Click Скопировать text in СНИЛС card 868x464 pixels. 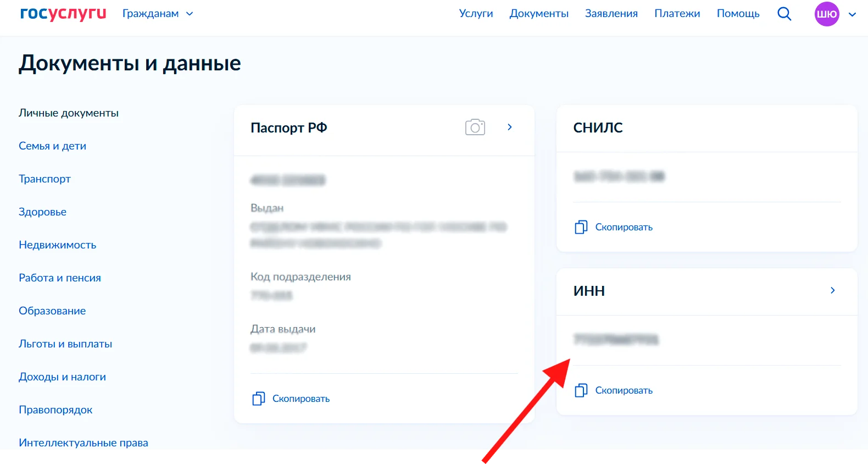coord(624,227)
